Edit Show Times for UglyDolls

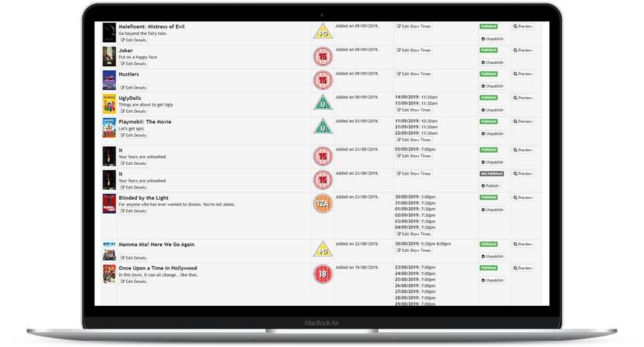pyautogui.click(x=413, y=110)
